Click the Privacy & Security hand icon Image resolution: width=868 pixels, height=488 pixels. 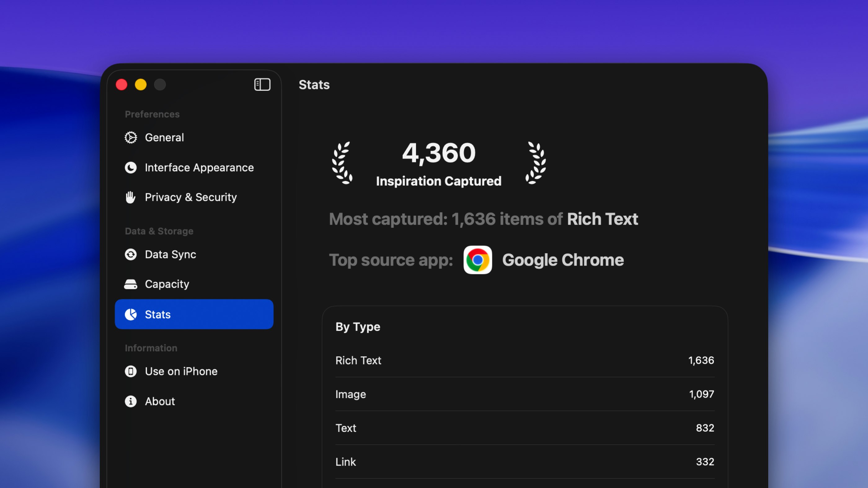(x=131, y=197)
